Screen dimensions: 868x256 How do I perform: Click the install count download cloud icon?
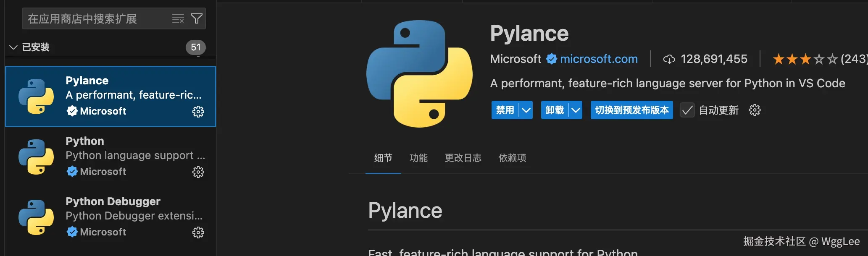tap(669, 59)
